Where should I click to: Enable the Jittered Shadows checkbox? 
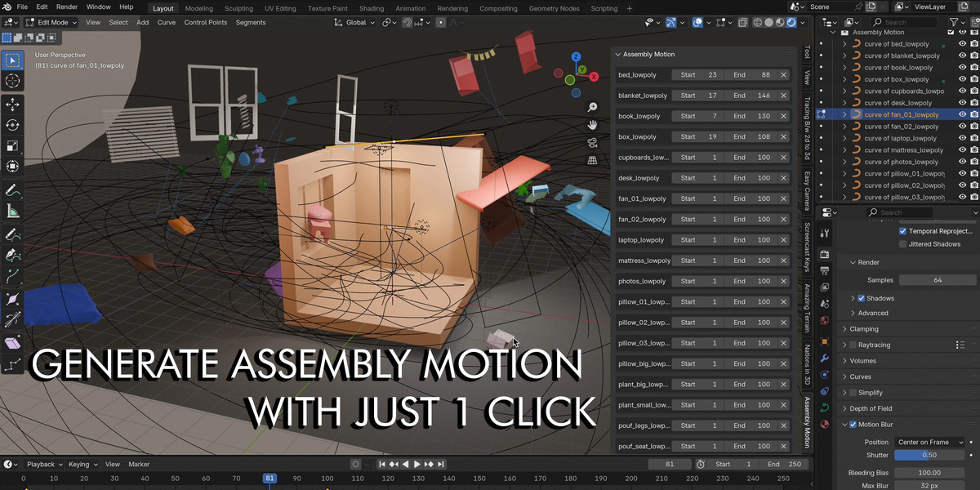tap(902, 244)
